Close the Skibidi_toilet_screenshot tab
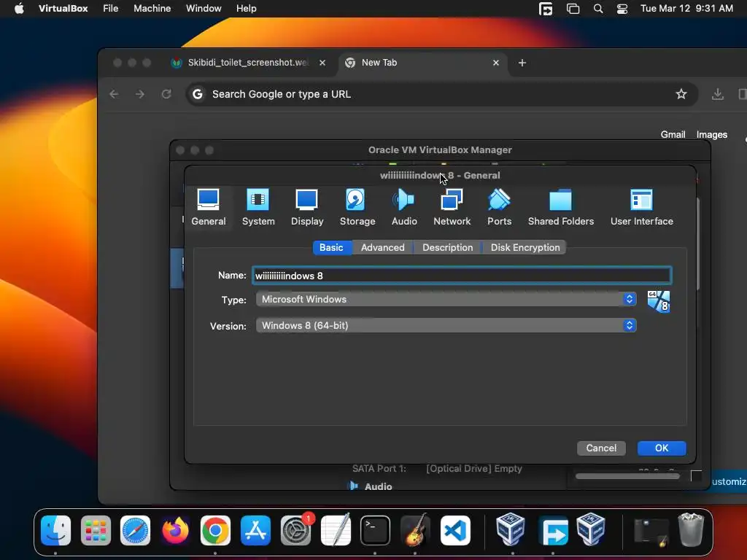The width and height of the screenshot is (747, 560). [x=322, y=63]
